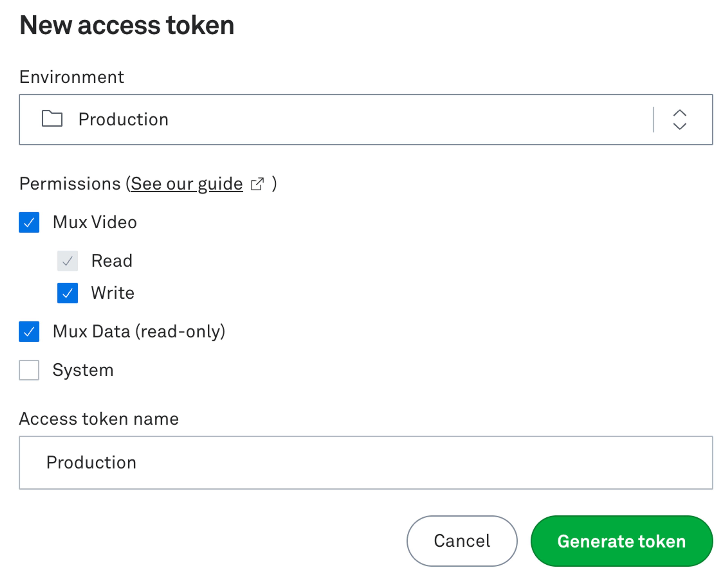
Task: Click the checkmark in Mux Data checkbox
Action: pos(29,332)
